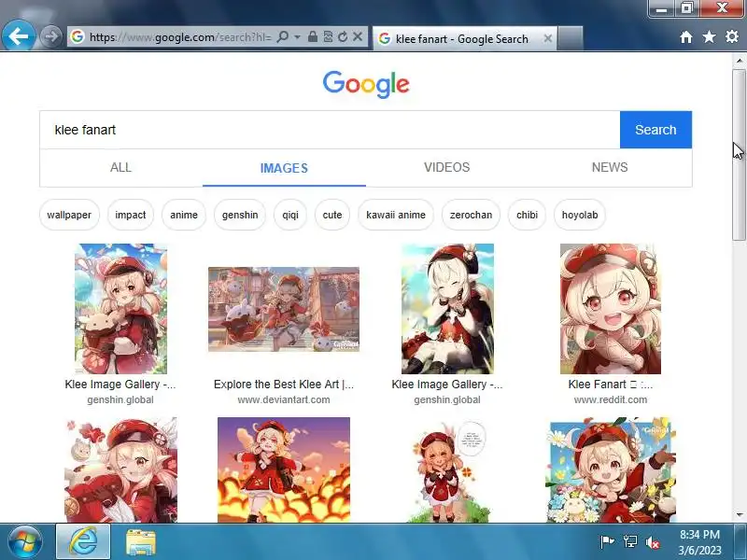Click the security lock icon in address bar
Screen dimensions: 747x560
click(x=313, y=36)
